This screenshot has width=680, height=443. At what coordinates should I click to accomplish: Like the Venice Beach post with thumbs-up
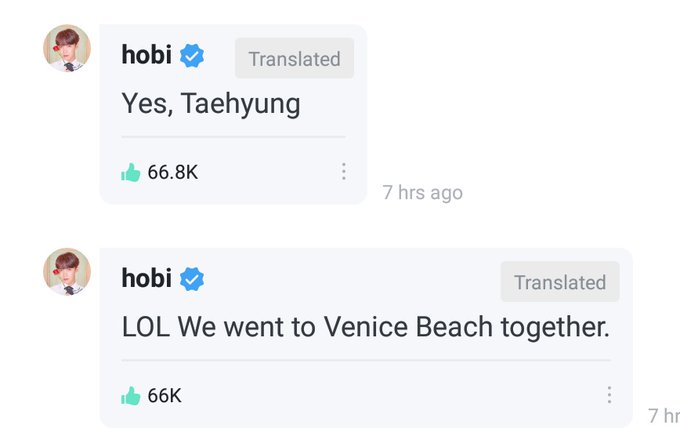(131, 396)
